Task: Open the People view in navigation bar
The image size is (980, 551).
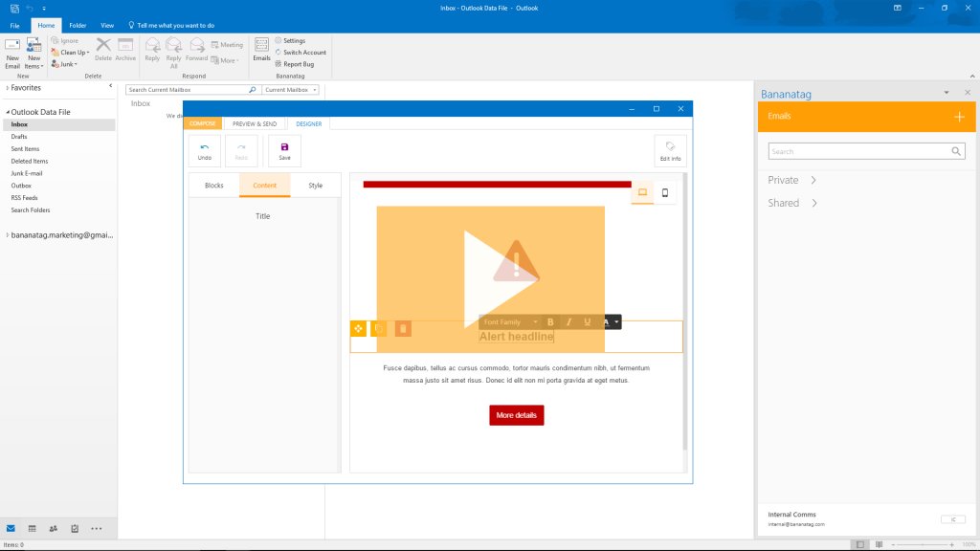Action: [x=54, y=528]
